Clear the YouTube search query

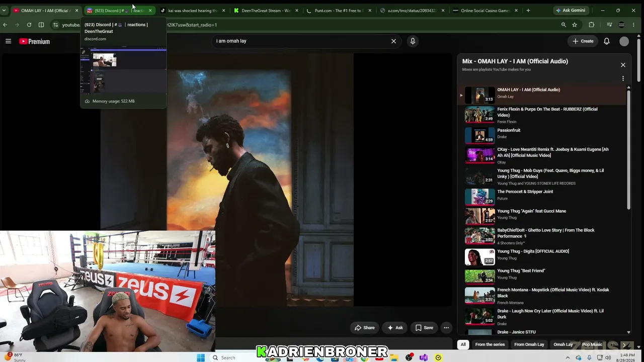click(393, 41)
